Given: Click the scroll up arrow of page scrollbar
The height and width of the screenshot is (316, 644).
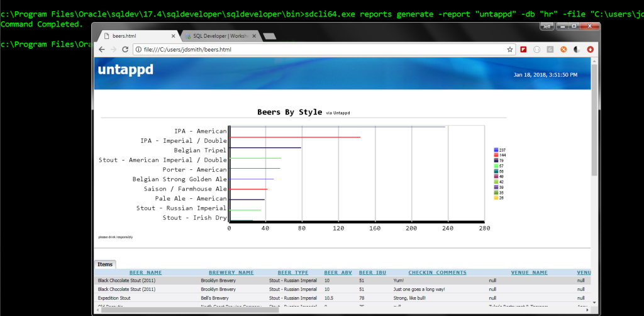Looking at the screenshot, I should [x=594, y=60].
